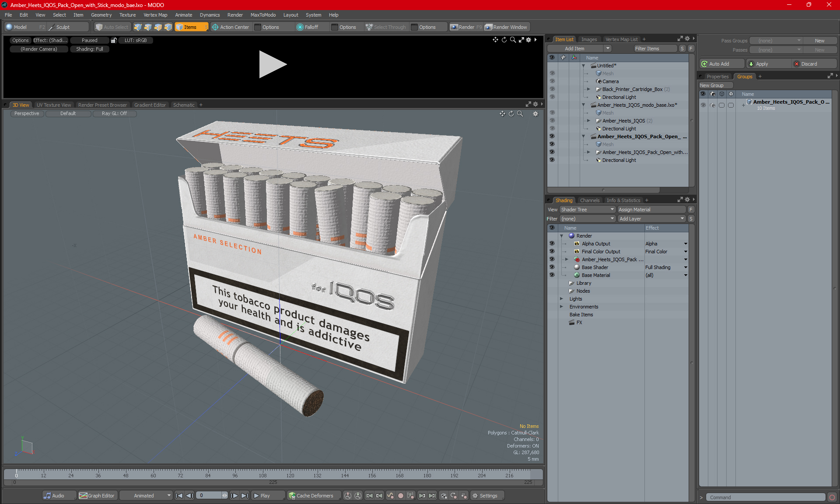Screen dimensions: 840x504
Task: Select Edges selection mode icon
Action: pyautogui.click(x=148, y=27)
